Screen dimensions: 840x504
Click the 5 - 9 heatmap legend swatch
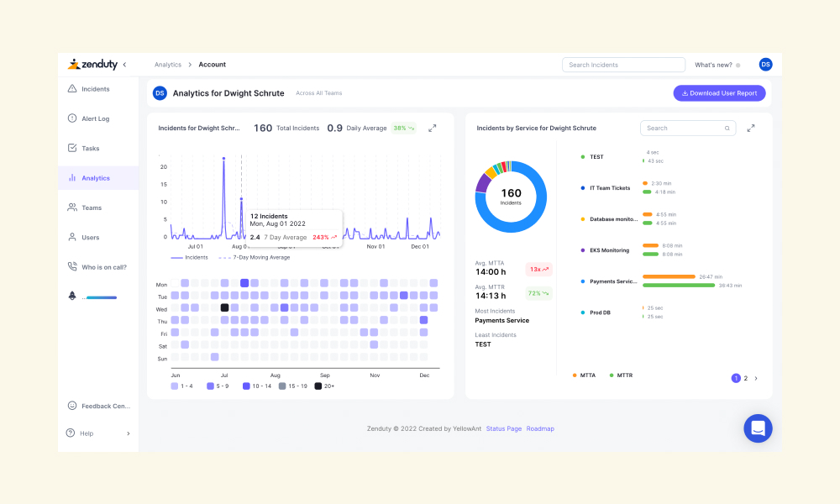[211, 386]
